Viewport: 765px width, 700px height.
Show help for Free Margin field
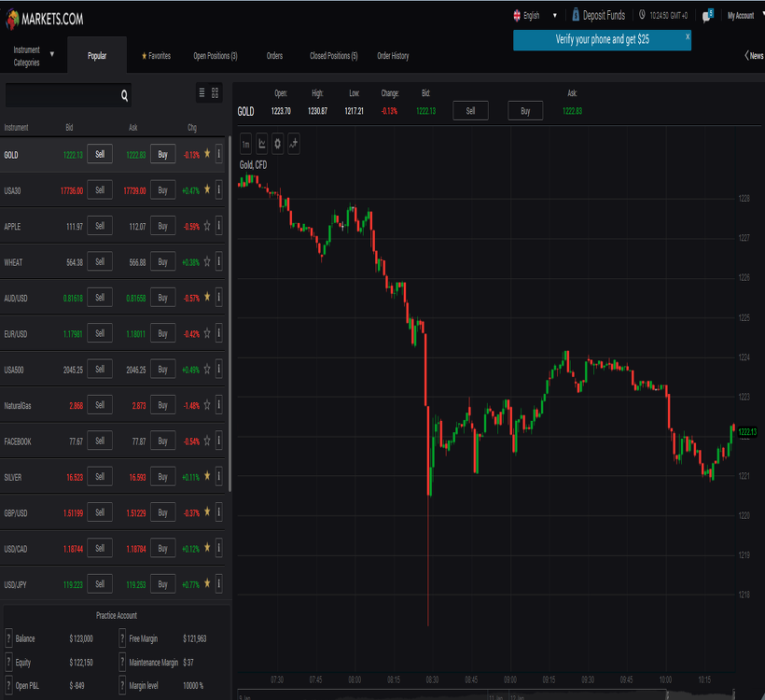tap(122, 638)
